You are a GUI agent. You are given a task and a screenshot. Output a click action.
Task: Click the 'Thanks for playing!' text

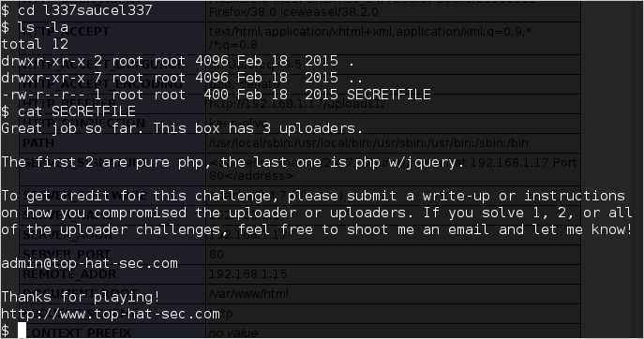(81, 297)
